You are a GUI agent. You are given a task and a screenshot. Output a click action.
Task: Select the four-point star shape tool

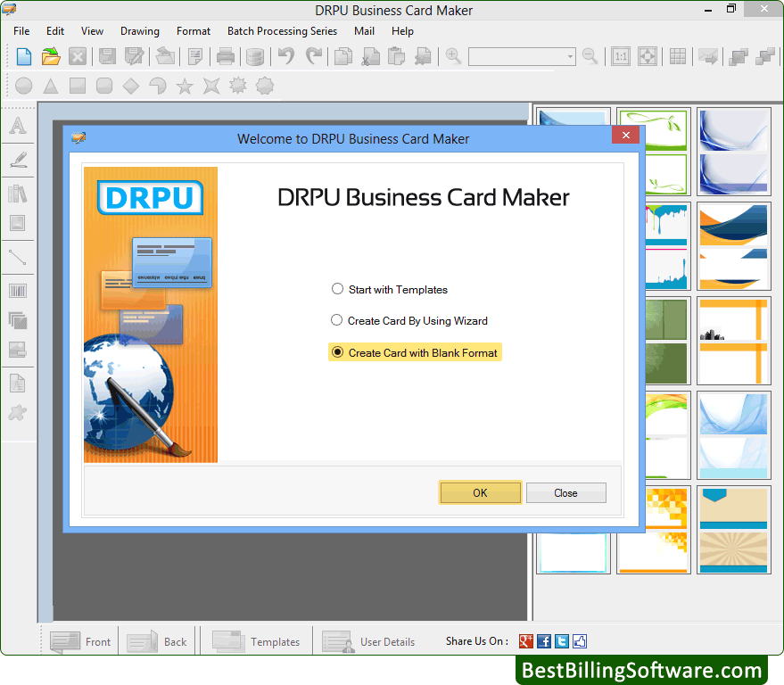(x=211, y=86)
